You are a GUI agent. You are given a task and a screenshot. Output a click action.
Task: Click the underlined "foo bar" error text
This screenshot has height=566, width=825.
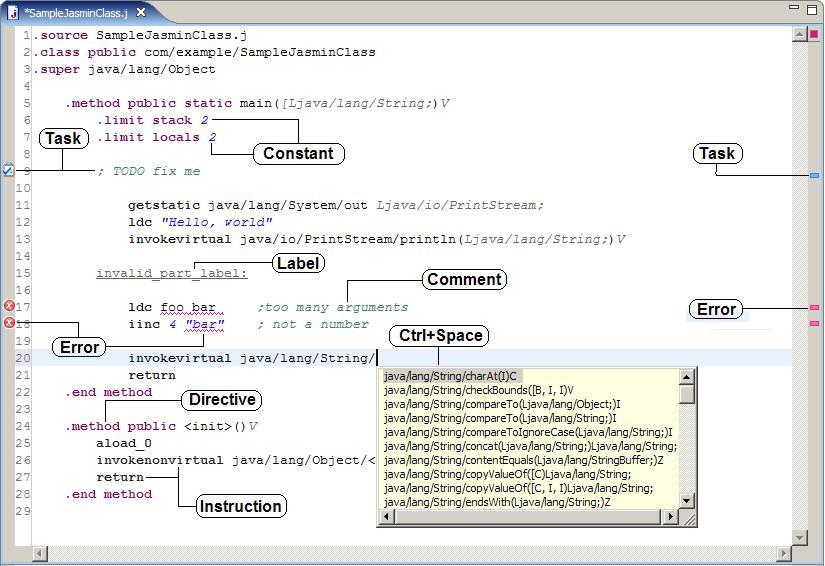click(x=188, y=307)
